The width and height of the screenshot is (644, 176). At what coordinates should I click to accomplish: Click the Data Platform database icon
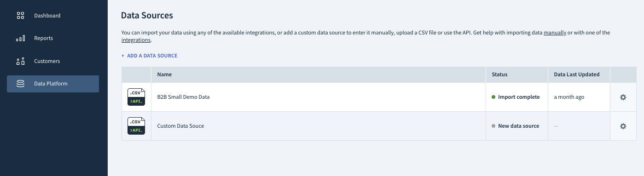click(x=20, y=84)
